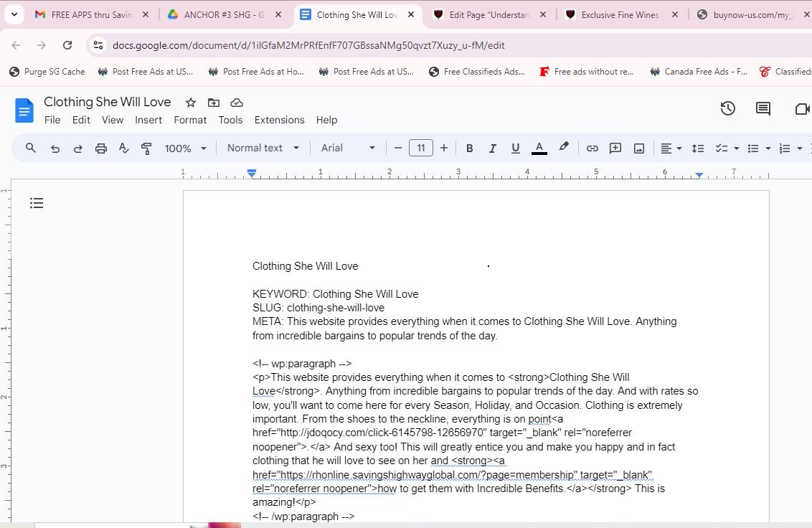Click the Move to folder icon
Image resolution: width=812 pixels, height=528 pixels.
[213, 103]
